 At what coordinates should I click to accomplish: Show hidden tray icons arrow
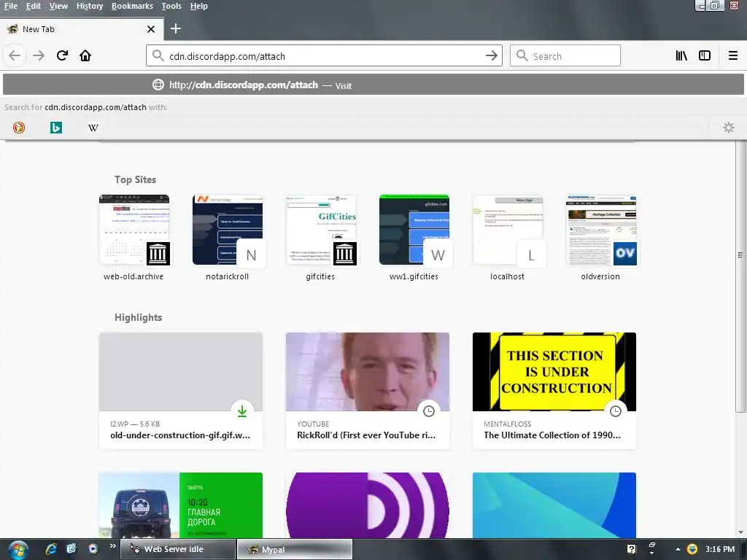pos(678,549)
